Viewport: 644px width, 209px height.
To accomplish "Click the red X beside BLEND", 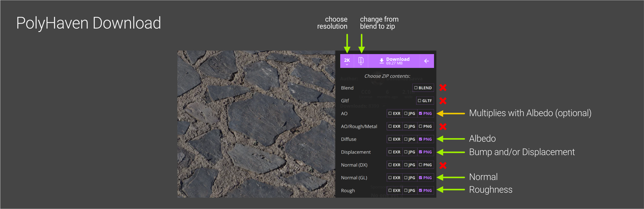I will (x=443, y=88).
